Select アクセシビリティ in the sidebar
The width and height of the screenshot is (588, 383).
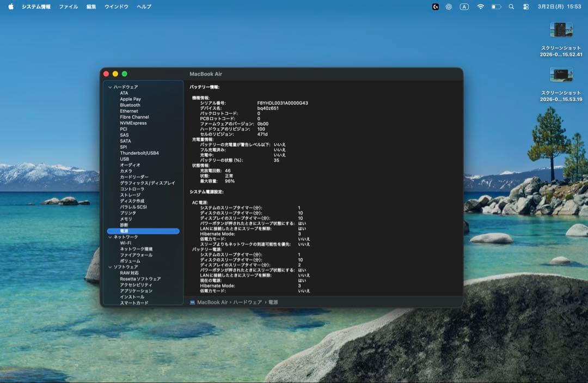(136, 285)
